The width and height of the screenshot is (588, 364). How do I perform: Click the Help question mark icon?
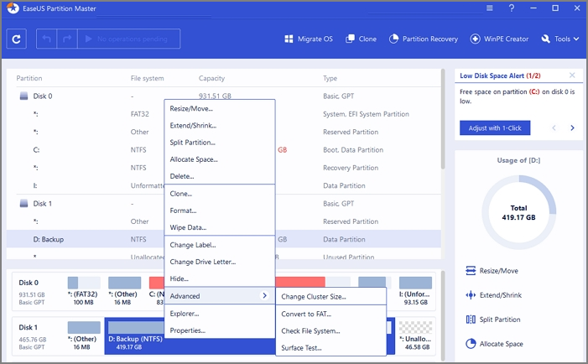tap(512, 8)
